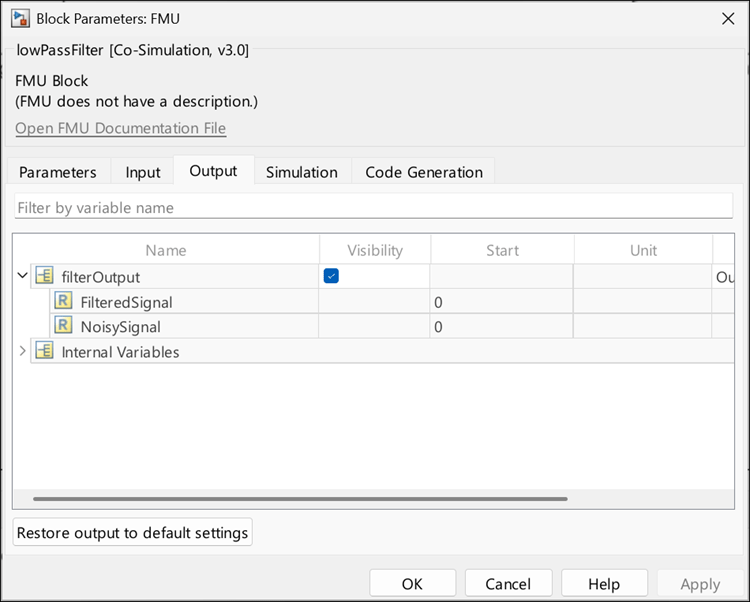Open Help for the FMU block
750x602 pixels.
603,584
